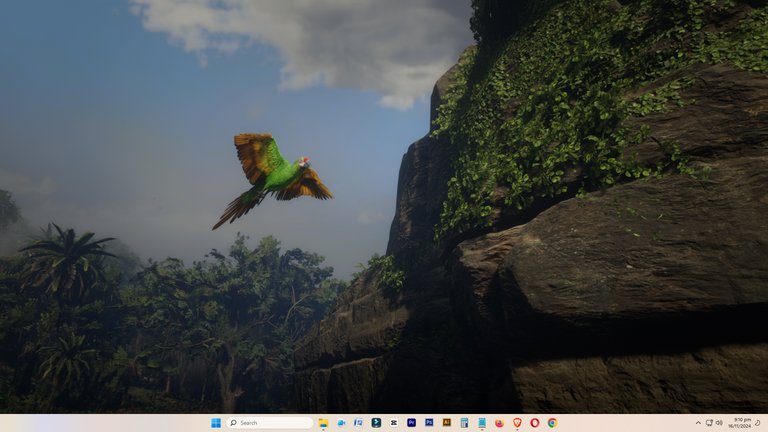This screenshot has width=768, height=432.
Task: Click the taskbar Search box
Action: coord(270,423)
